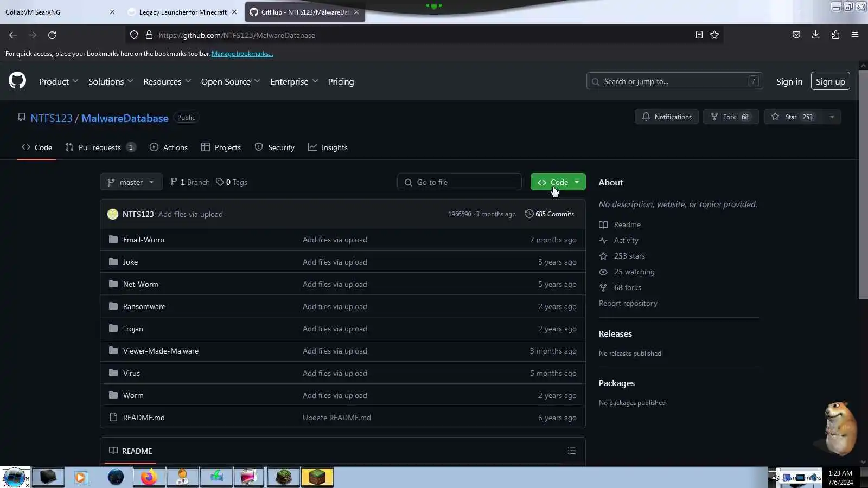View 0 Tags list
The height and width of the screenshot is (488, 868).
pos(232,182)
